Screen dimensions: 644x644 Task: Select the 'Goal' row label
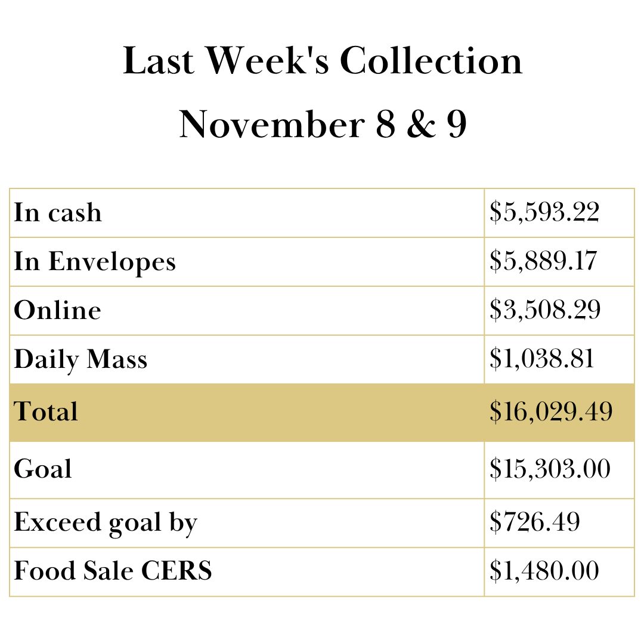click(43, 469)
